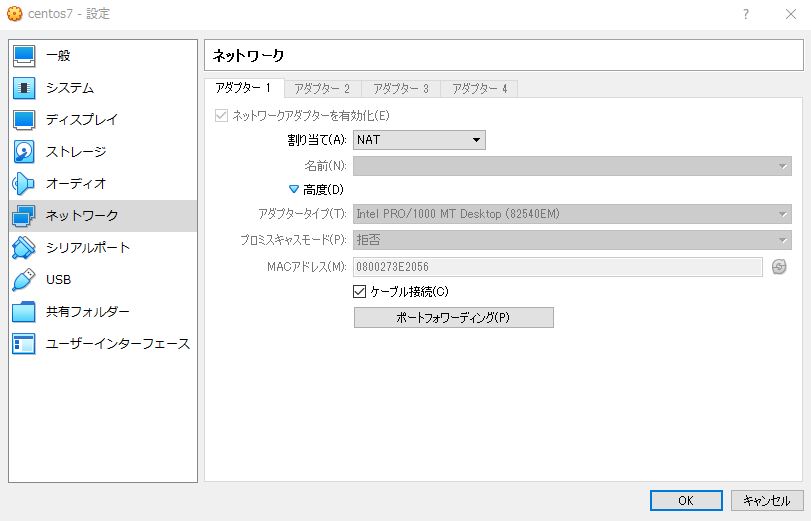The width and height of the screenshot is (811, 521).
Task: Click the ポートフォワーディング button
Action: [454, 318]
